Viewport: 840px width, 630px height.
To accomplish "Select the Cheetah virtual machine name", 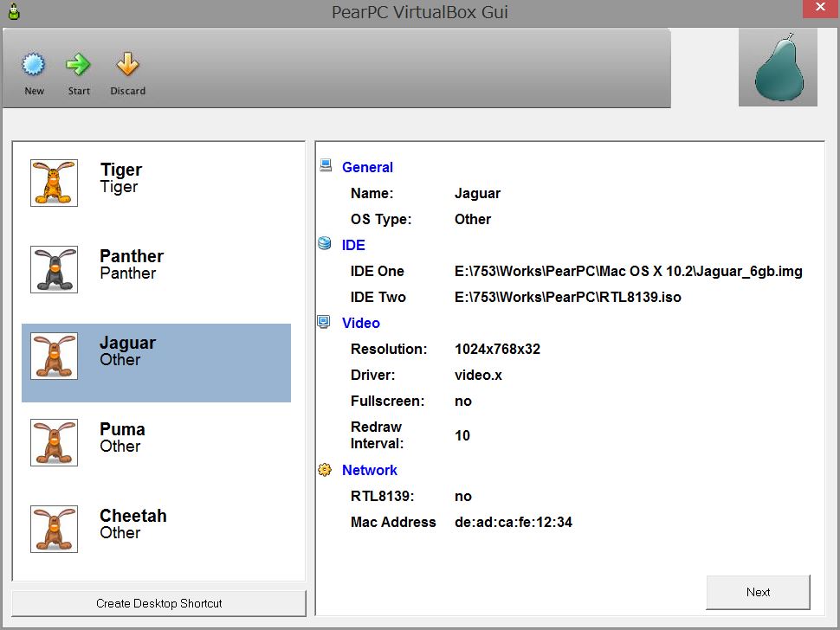I will (x=133, y=516).
